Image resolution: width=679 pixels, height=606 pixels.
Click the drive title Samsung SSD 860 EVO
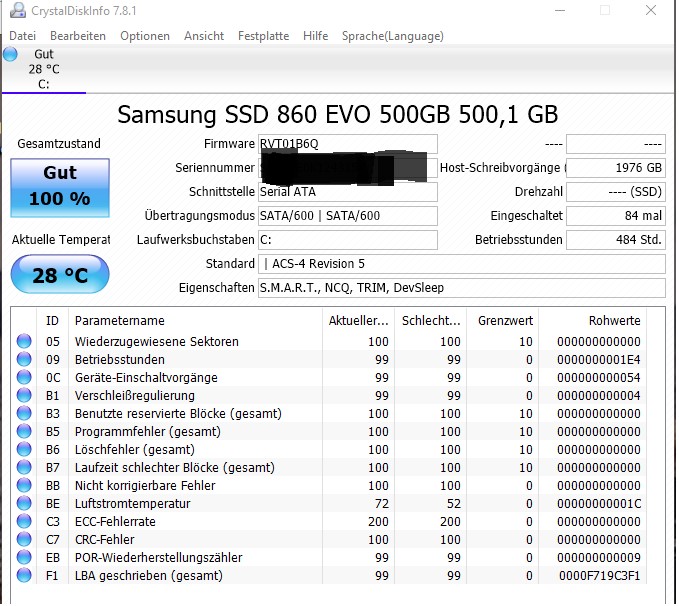tap(338, 115)
